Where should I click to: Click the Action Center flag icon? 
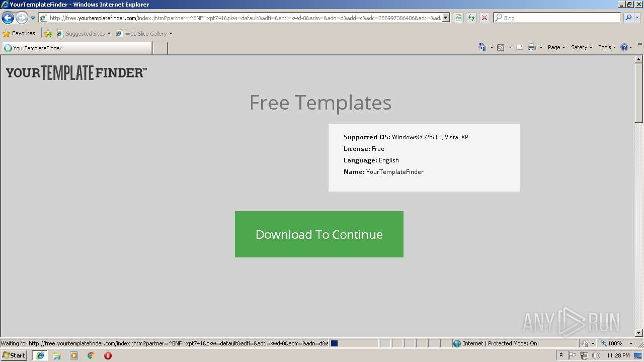click(x=573, y=355)
